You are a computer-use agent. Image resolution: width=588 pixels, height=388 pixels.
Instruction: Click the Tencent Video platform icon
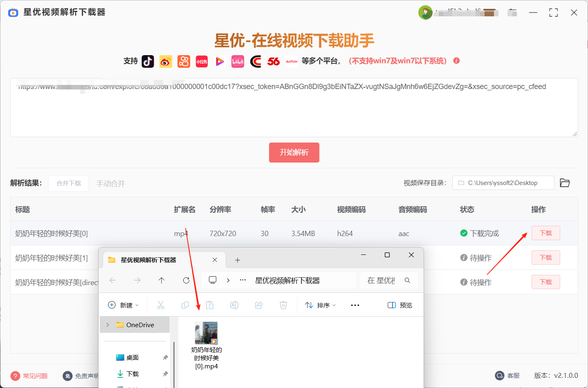pos(220,61)
